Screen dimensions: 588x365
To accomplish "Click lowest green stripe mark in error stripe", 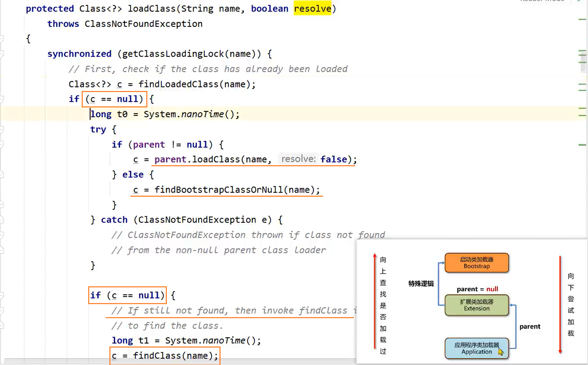I will pyautogui.click(x=582, y=145).
